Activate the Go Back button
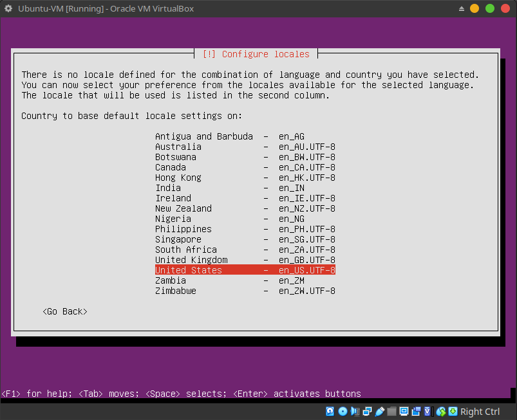The image size is (517, 420). [x=65, y=312]
